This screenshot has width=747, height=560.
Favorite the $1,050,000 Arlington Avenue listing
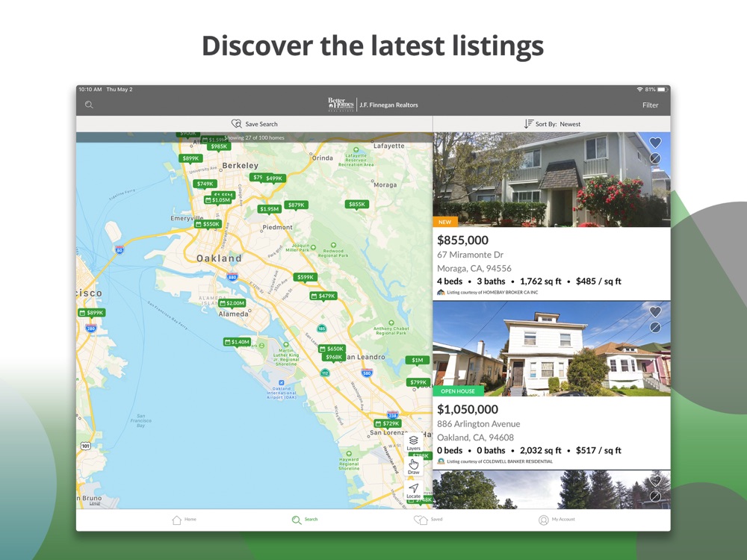(x=656, y=311)
